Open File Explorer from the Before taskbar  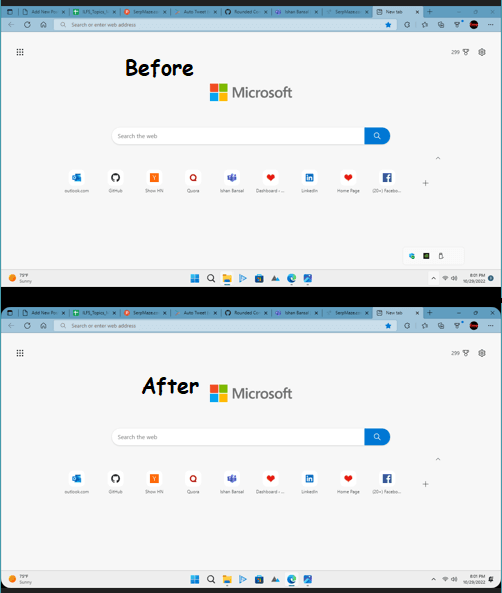pyautogui.click(x=227, y=278)
